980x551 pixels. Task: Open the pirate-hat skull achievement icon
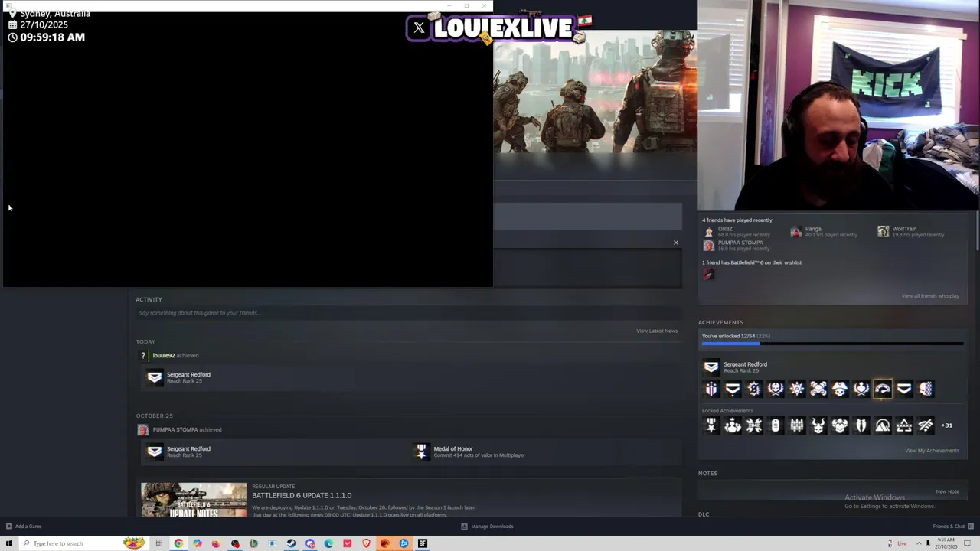pos(840,389)
